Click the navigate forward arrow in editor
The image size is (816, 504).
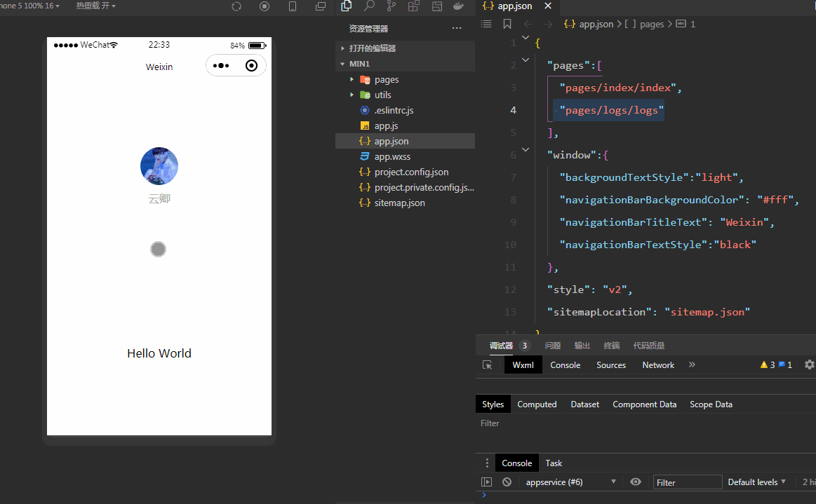tap(547, 24)
